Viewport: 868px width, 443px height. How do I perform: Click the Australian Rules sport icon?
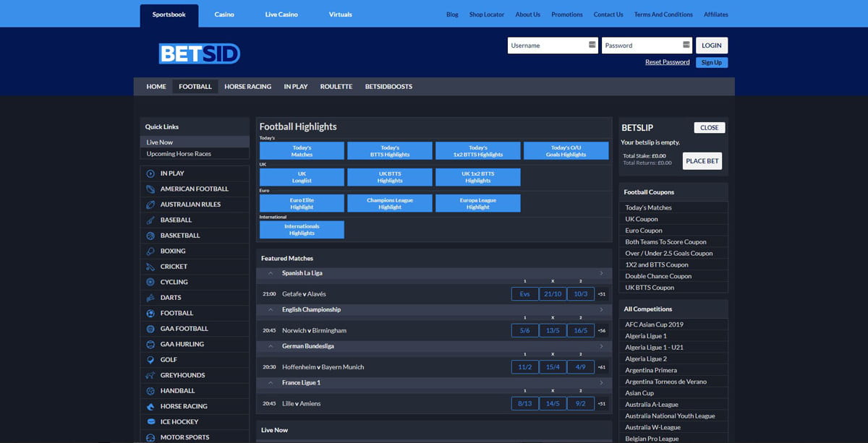150,205
